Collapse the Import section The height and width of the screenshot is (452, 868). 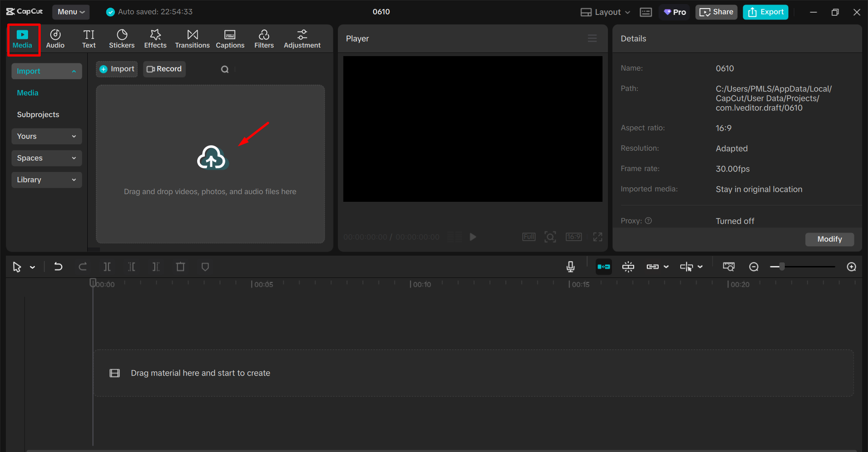point(46,71)
